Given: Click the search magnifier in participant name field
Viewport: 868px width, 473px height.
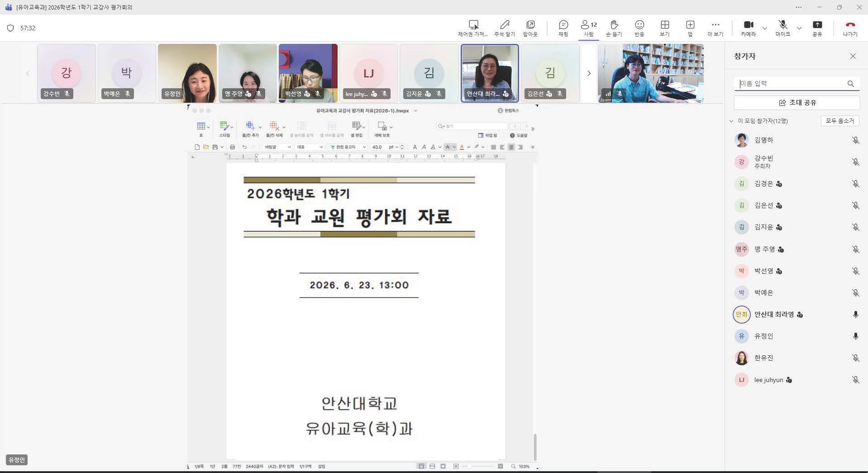Looking at the screenshot, I should (850, 84).
